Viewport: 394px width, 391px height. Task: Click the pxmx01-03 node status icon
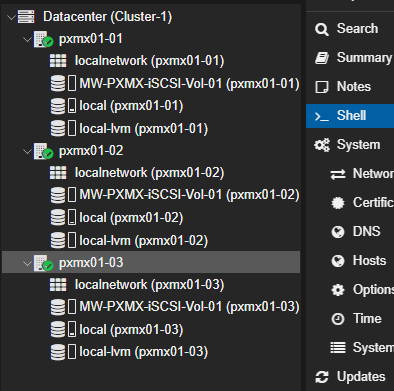(x=43, y=263)
